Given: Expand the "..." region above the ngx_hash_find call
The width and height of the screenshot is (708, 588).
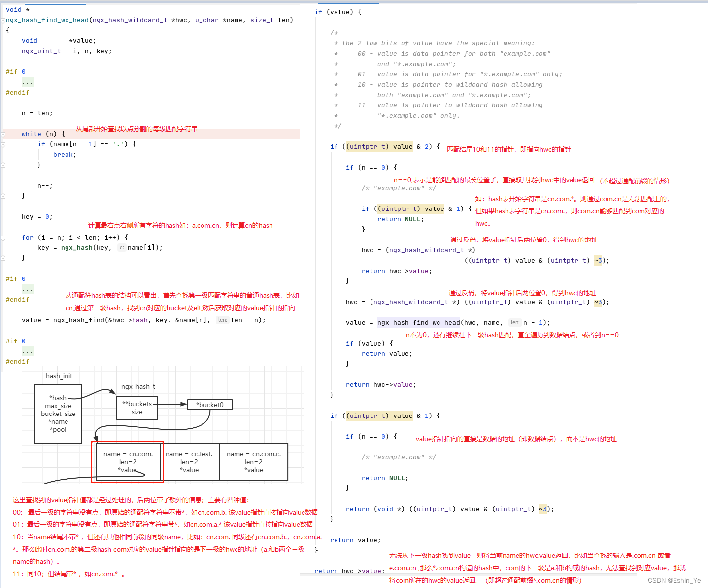Looking at the screenshot, I should pos(28,289).
